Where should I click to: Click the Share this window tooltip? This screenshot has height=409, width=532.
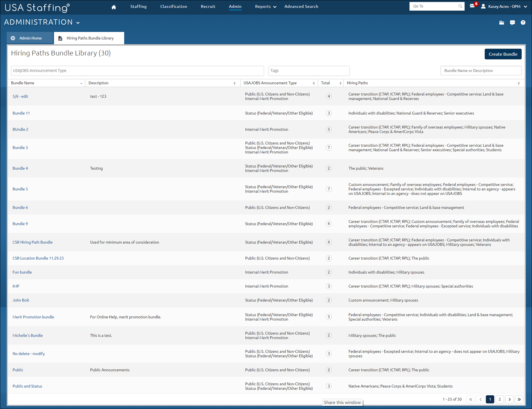tap(342, 402)
